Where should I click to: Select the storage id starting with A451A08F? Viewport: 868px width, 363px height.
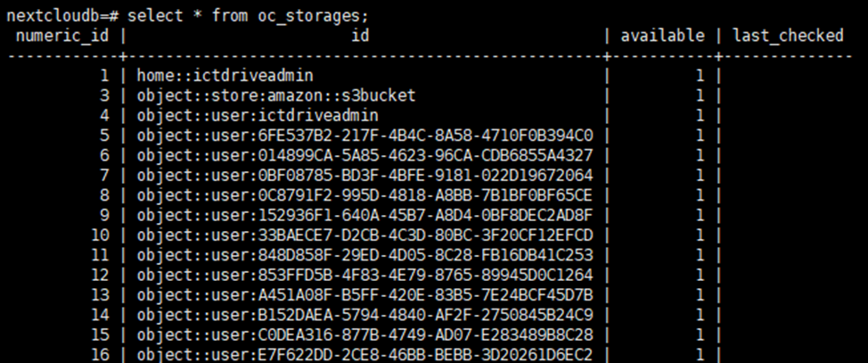click(371, 293)
